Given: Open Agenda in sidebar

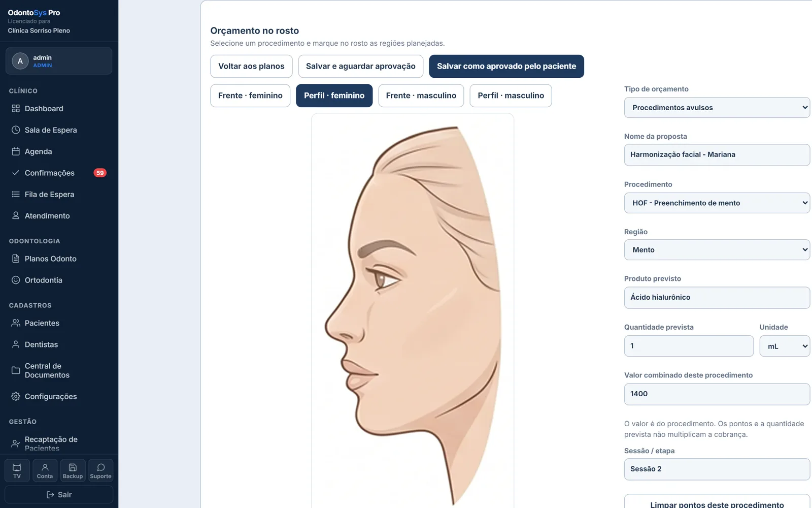Looking at the screenshot, I should click(59, 151).
